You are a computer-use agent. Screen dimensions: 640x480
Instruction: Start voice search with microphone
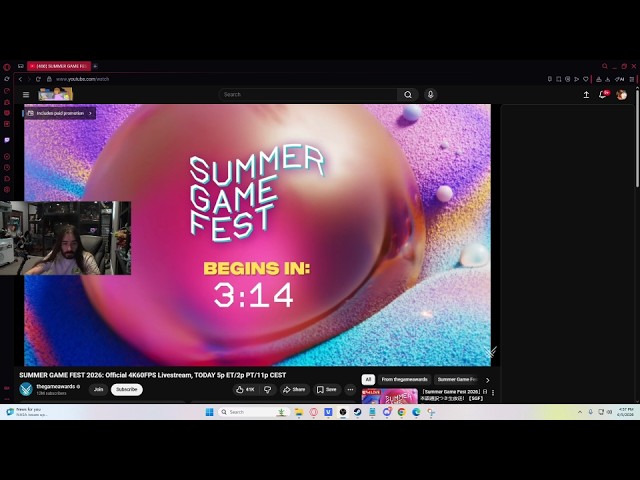(x=430, y=95)
